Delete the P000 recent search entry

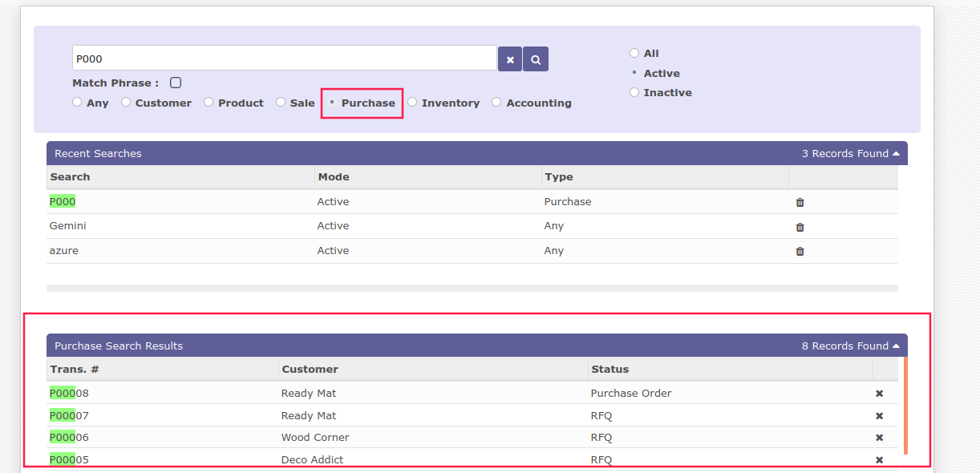click(800, 203)
